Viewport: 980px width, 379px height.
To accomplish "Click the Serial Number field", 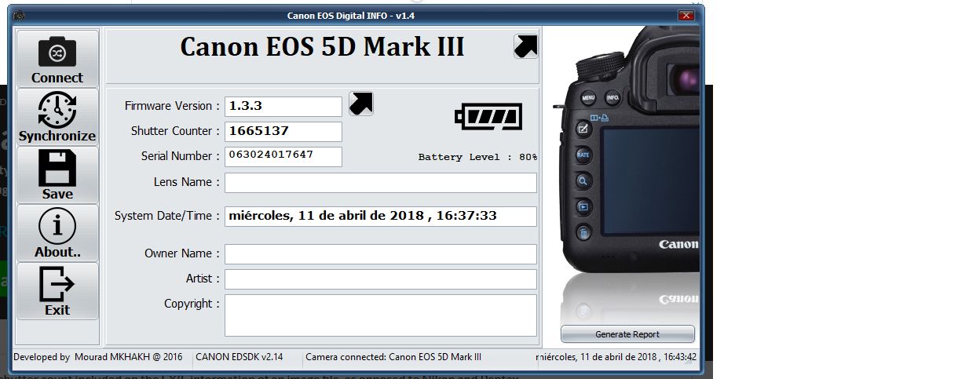I will (283, 156).
